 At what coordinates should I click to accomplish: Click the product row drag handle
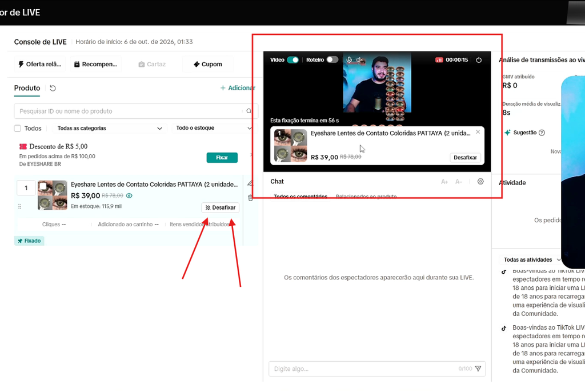[x=20, y=206]
